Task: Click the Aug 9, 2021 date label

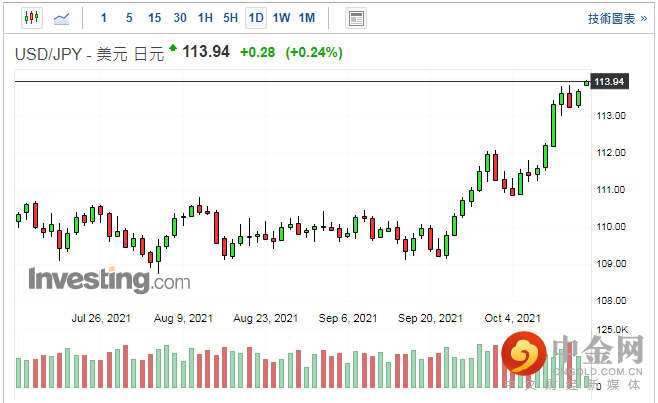Action: 184,318
